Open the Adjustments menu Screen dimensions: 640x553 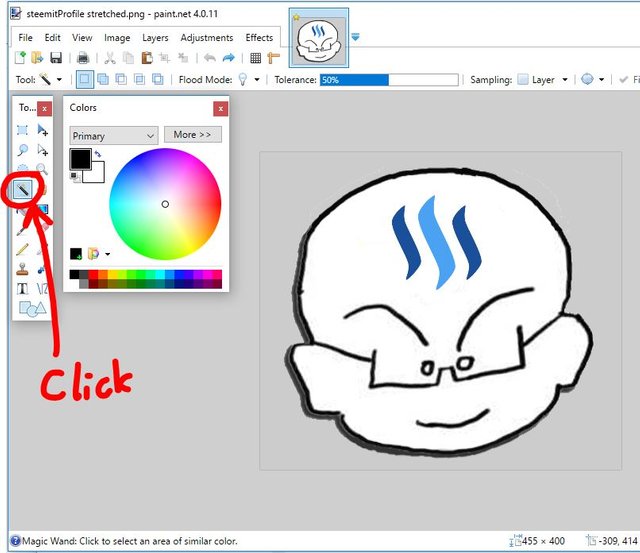click(x=207, y=38)
